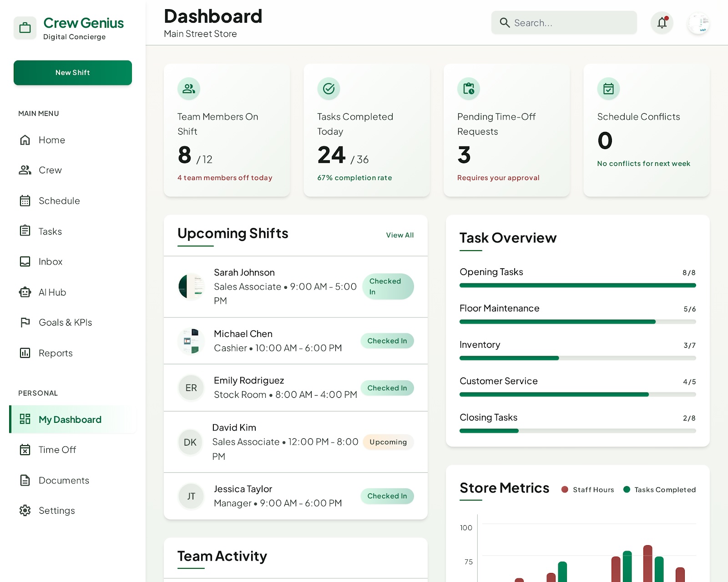Viewport: 728px width, 582px height.
Task: Click the Team Members On Shift card icon
Action: [x=189, y=89]
